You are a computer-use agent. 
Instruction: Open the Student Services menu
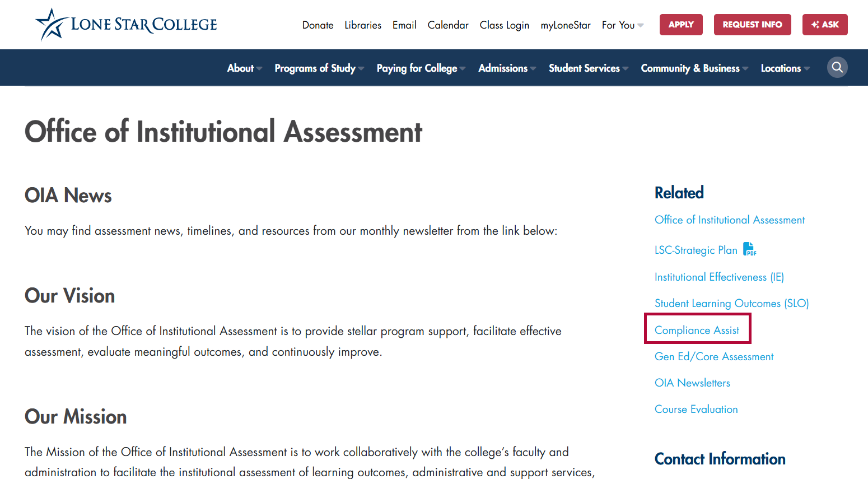pyautogui.click(x=589, y=68)
